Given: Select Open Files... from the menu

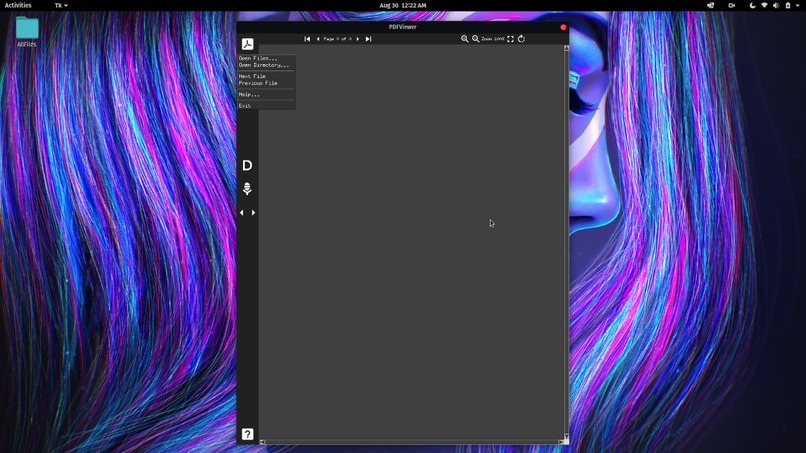Looking at the screenshot, I should (266, 58).
